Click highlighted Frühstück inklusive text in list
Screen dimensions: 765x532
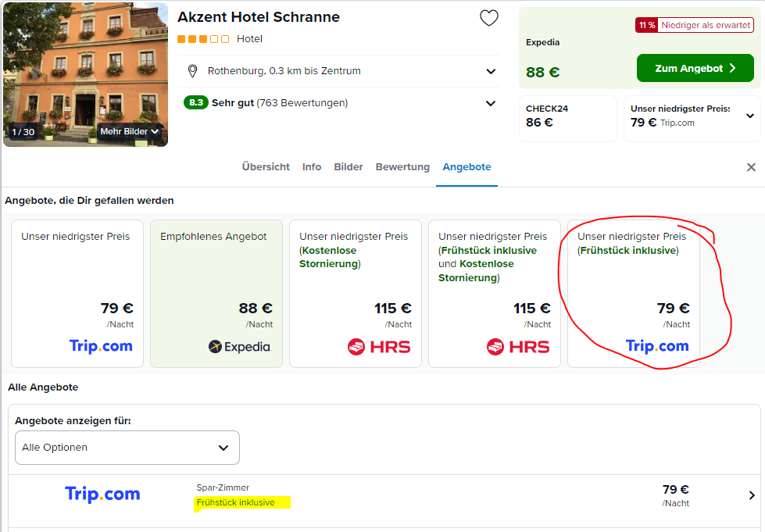click(x=236, y=503)
